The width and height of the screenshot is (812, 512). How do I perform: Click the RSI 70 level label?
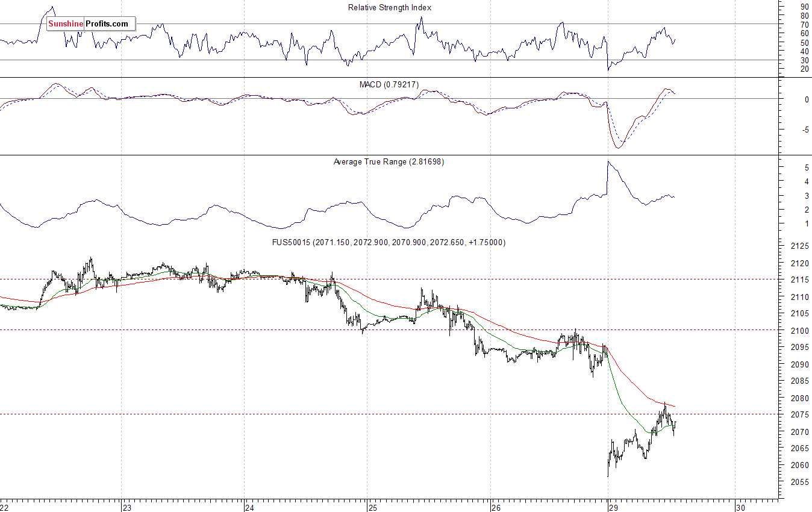804,25
